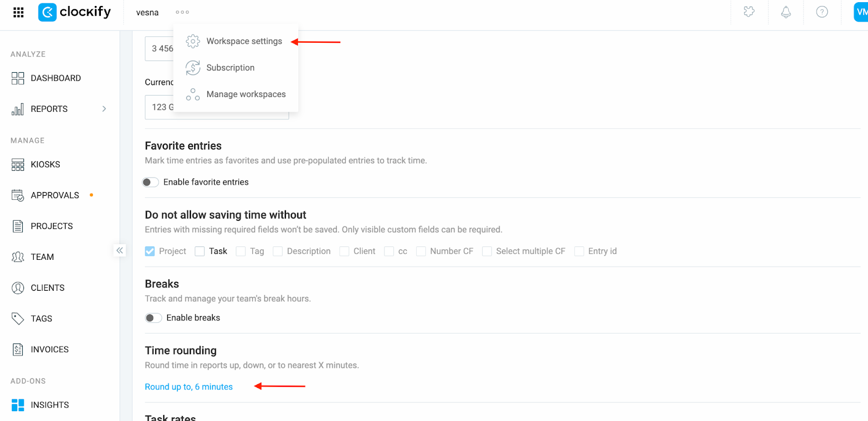This screenshot has width=868, height=421.
Task: Open the apps grid icon
Action: click(x=18, y=12)
